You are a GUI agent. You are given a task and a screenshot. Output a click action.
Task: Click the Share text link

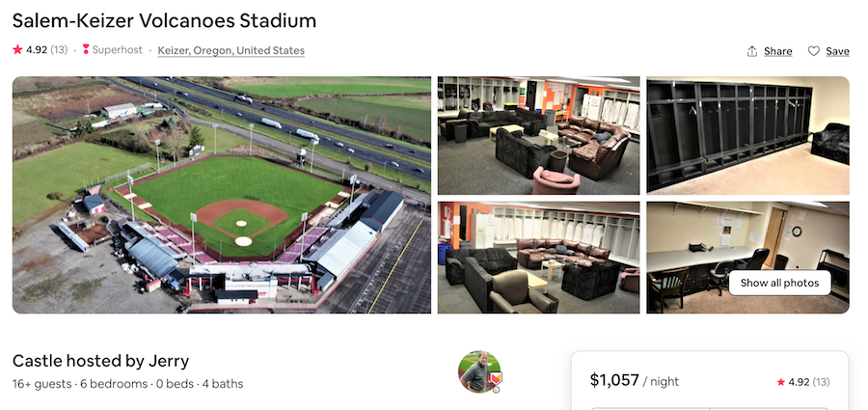click(777, 51)
